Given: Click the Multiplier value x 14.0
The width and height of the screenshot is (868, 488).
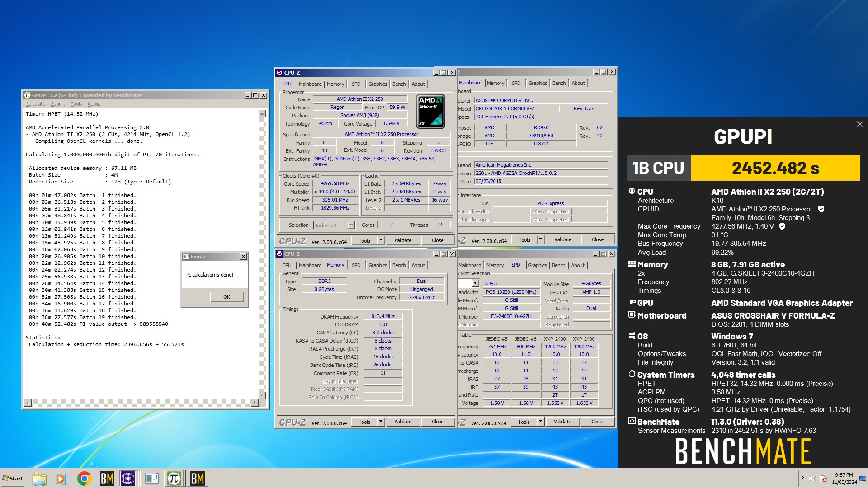Looking at the screenshot, I should tap(335, 192).
